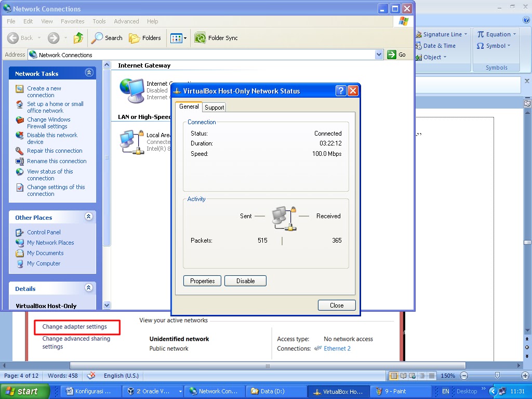Open My Documents link
This screenshot has height=399, width=532.
45,253
